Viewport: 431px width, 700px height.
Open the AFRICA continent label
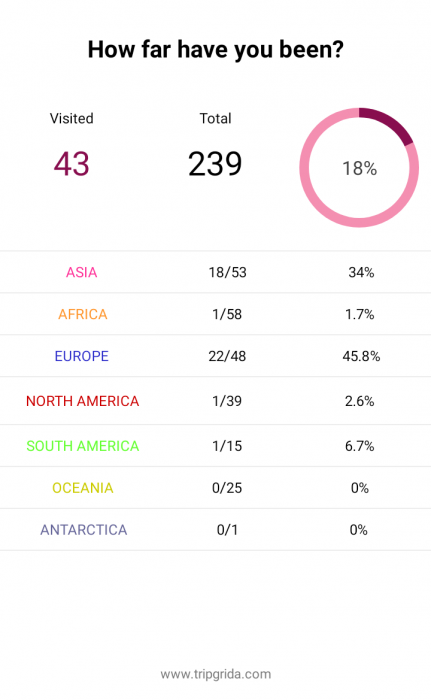pyautogui.click(x=83, y=314)
